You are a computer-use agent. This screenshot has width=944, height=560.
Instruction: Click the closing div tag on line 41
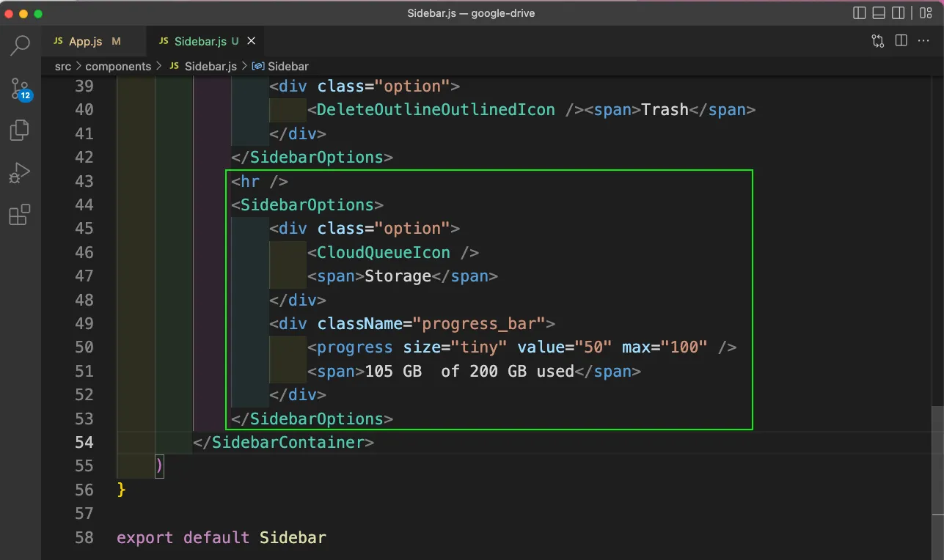298,133
